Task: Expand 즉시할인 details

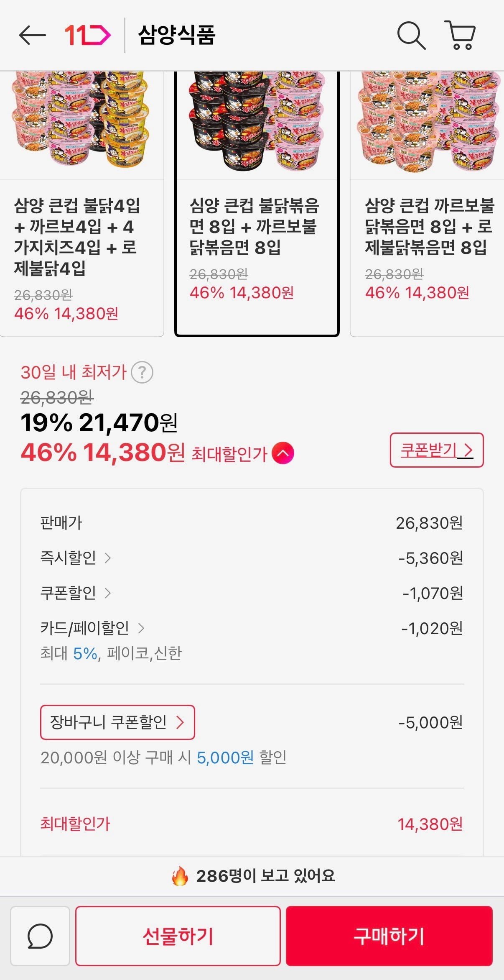Action: coord(75,558)
